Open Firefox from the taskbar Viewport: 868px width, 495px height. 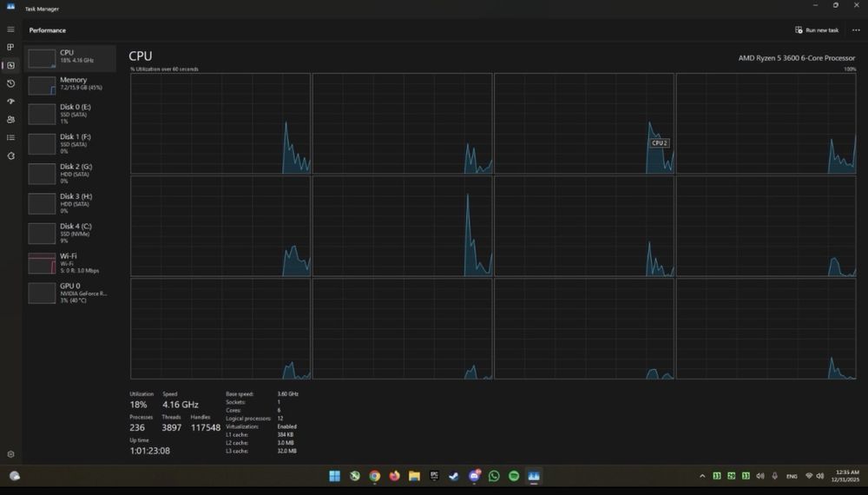[x=395, y=476]
